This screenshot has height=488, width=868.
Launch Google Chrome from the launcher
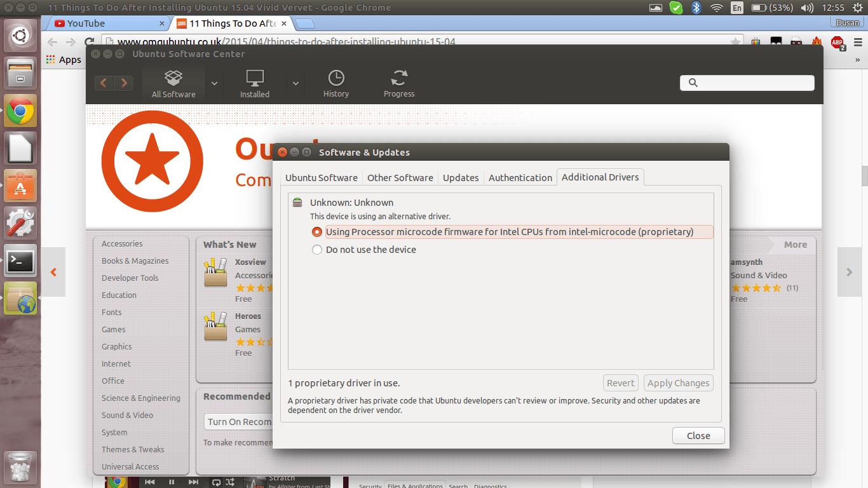point(20,111)
